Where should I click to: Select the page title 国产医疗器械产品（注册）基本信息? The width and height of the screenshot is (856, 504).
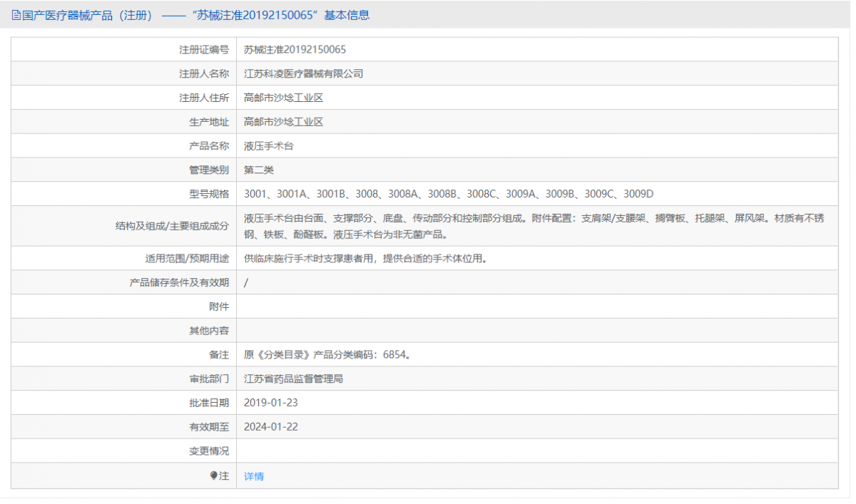[196, 15]
